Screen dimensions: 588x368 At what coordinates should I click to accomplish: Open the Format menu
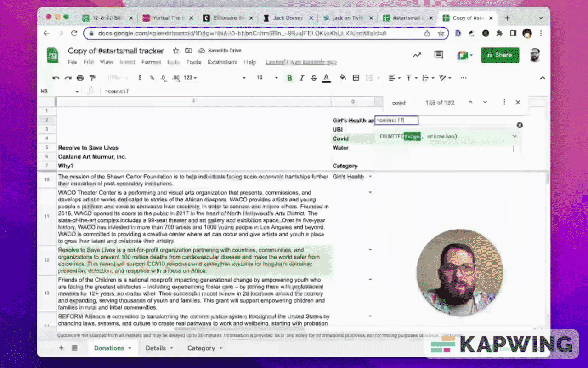click(151, 62)
